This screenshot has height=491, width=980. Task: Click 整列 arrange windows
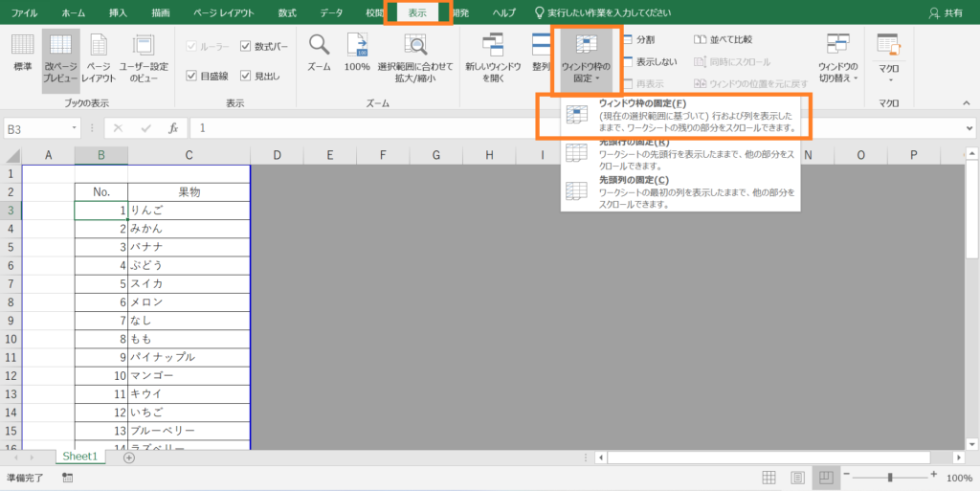coord(540,53)
